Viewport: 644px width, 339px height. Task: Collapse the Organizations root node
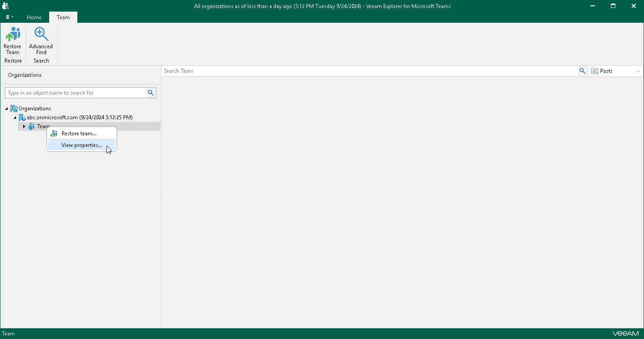click(7, 109)
